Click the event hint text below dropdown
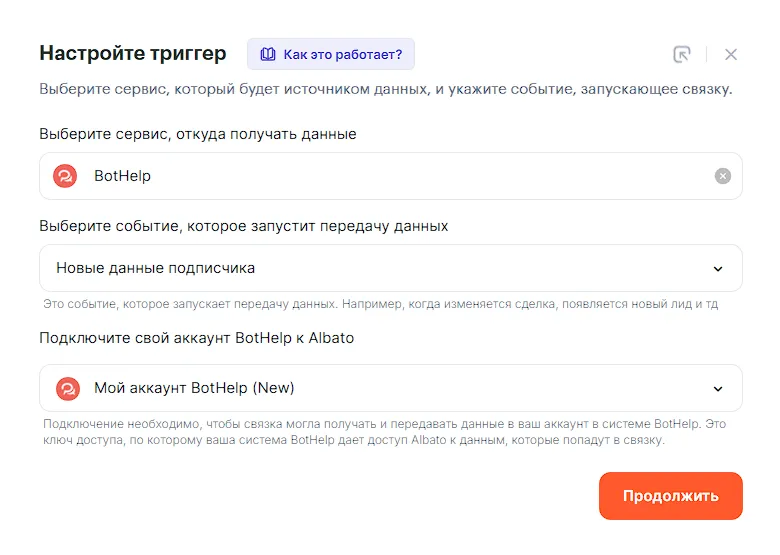This screenshot has width=780, height=555. coord(380,304)
